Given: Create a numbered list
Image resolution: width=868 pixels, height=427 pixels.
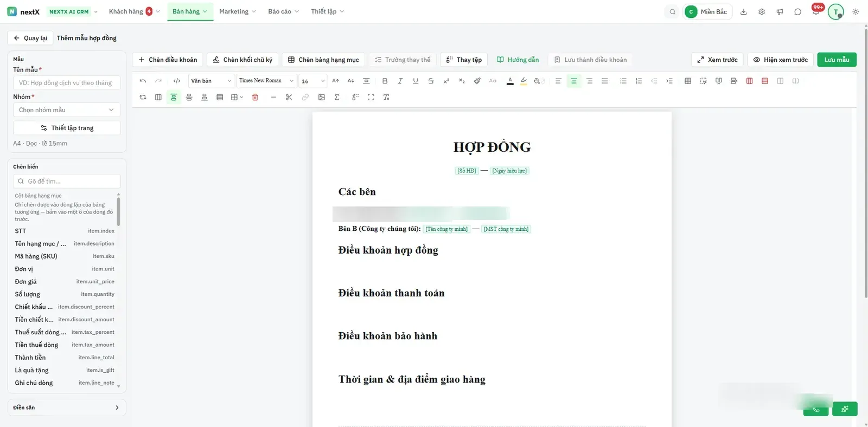Looking at the screenshot, I should point(639,81).
